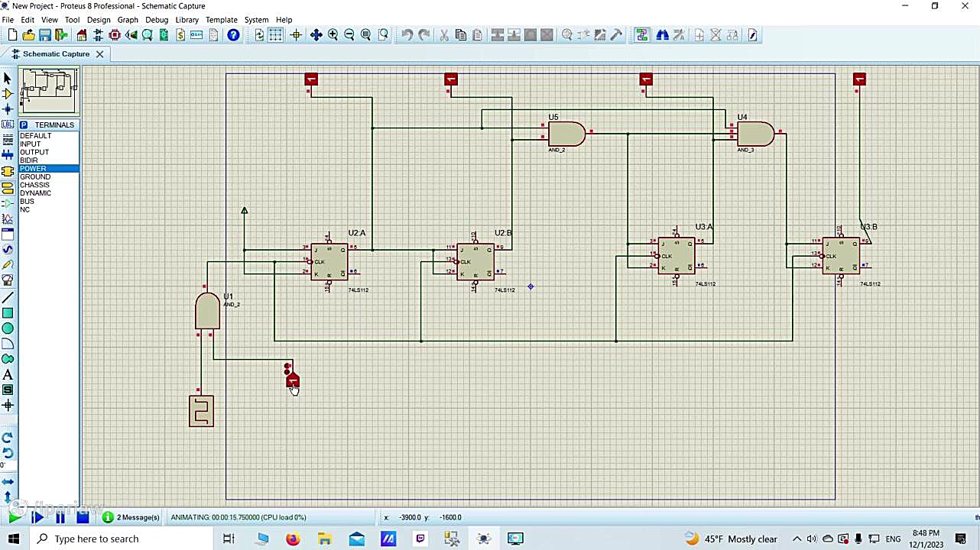
Task: Click the Play simulation button
Action: 15,517
